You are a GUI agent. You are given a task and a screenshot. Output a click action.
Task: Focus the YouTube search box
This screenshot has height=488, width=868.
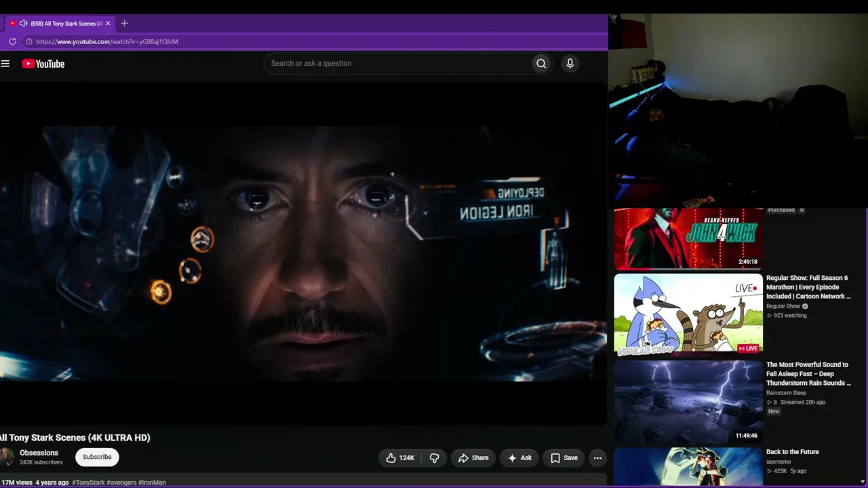pos(398,64)
